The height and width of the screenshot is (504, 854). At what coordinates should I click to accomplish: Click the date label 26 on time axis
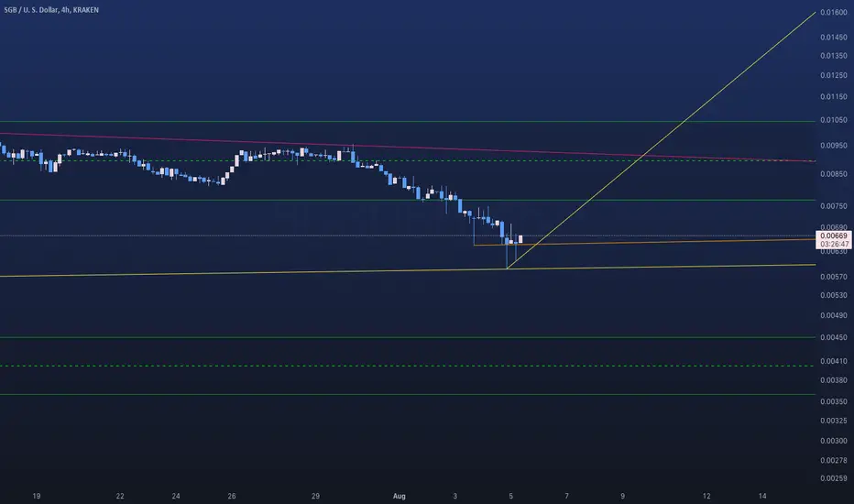coord(232,496)
